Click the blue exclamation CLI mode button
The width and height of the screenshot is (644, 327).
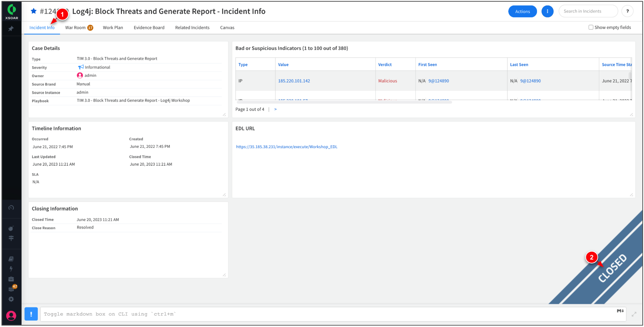pyautogui.click(x=31, y=314)
